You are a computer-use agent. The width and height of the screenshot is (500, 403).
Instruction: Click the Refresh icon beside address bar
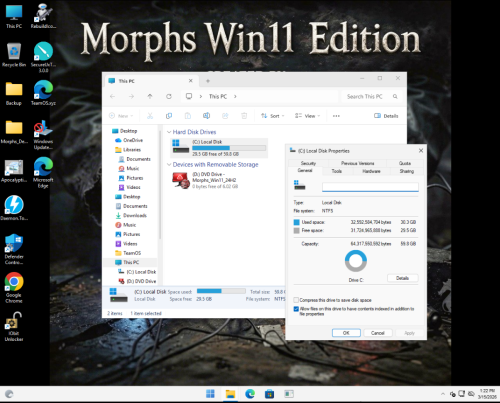169,96
